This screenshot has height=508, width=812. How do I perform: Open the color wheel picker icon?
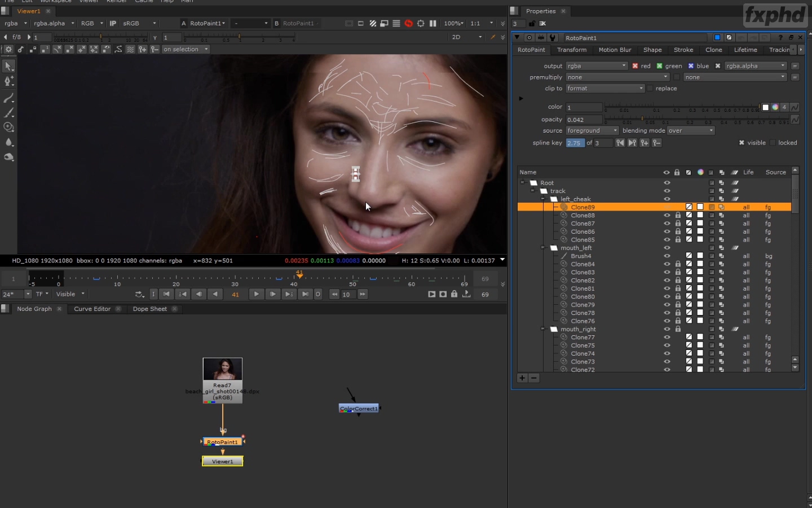[775, 107]
